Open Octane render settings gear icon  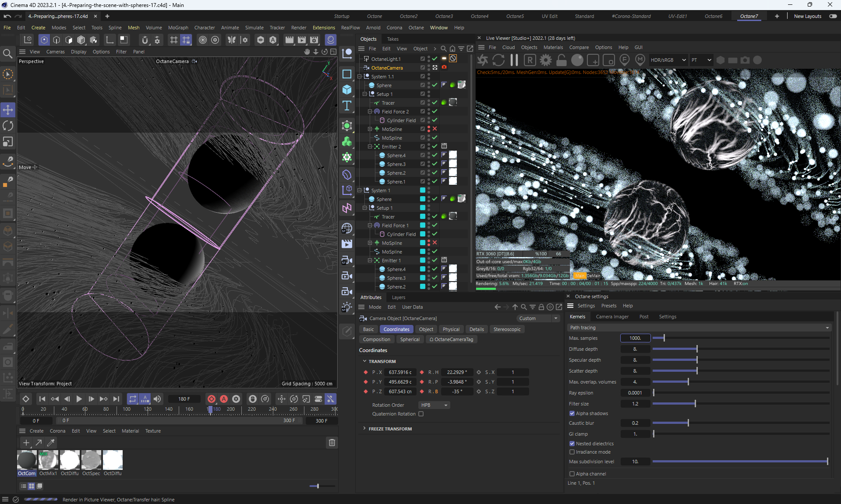point(546,60)
